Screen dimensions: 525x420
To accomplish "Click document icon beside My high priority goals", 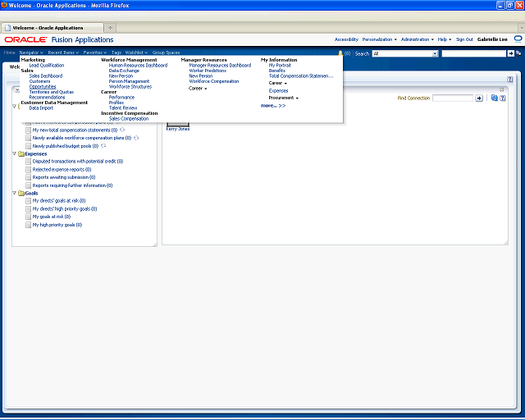I will click(x=29, y=225).
